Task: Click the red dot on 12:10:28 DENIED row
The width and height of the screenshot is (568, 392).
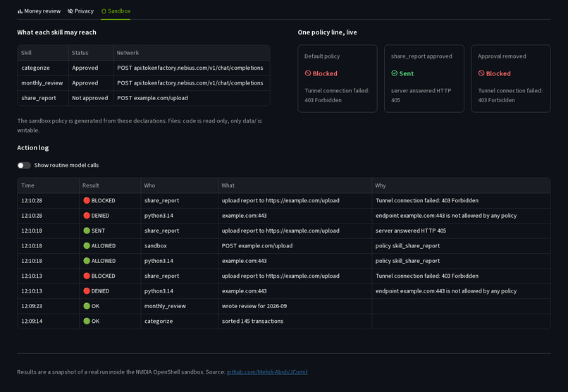Action: (87, 216)
